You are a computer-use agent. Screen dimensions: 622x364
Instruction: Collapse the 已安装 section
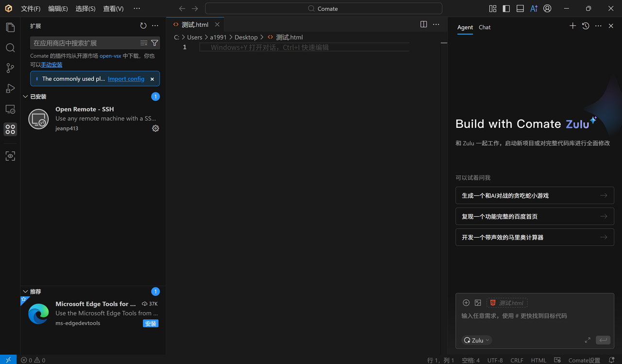click(25, 97)
